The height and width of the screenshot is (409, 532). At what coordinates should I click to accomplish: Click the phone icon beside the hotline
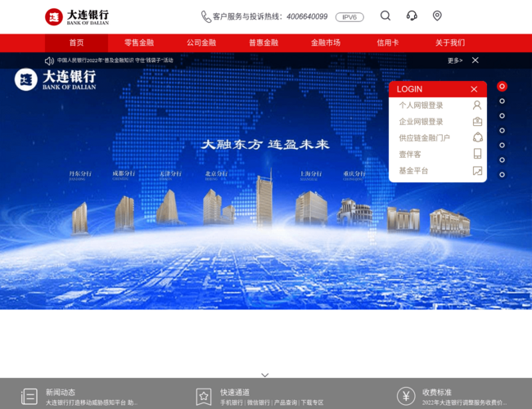(206, 16)
